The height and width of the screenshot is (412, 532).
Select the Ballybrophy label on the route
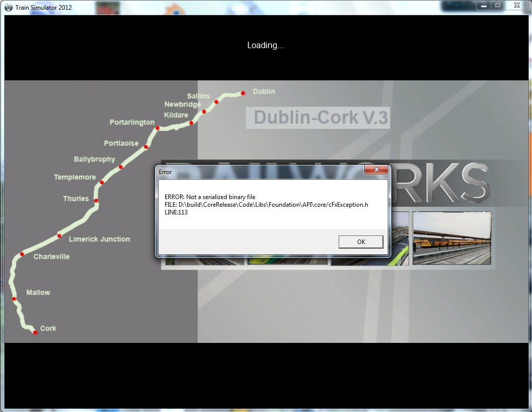[x=94, y=159]
